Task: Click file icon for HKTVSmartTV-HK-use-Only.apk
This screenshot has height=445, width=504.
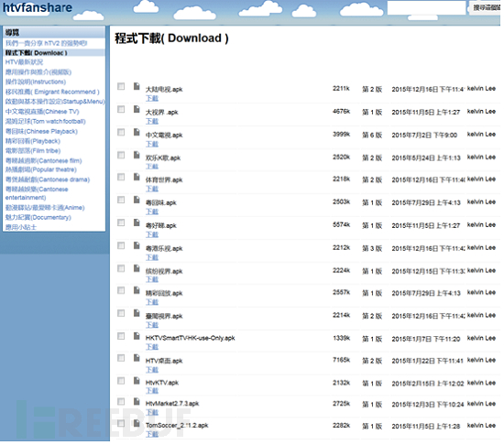Action: tap(137, 336)
